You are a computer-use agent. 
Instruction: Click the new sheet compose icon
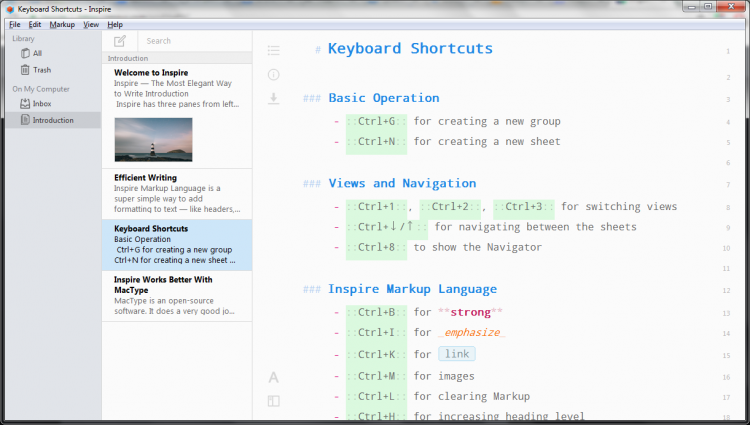[x=120, y=41]
